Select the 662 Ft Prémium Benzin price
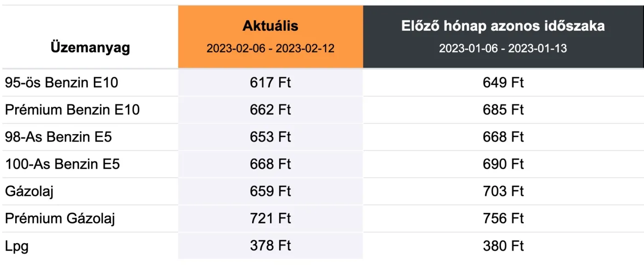 click(x=270, y=110)
